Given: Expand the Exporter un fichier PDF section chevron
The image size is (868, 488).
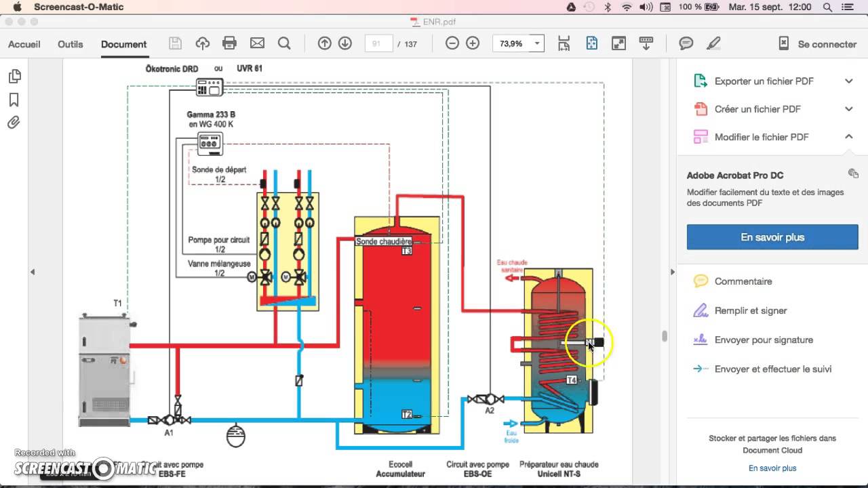Looking at the screenshot, I should pyautogui.click(x=848, y=81).
